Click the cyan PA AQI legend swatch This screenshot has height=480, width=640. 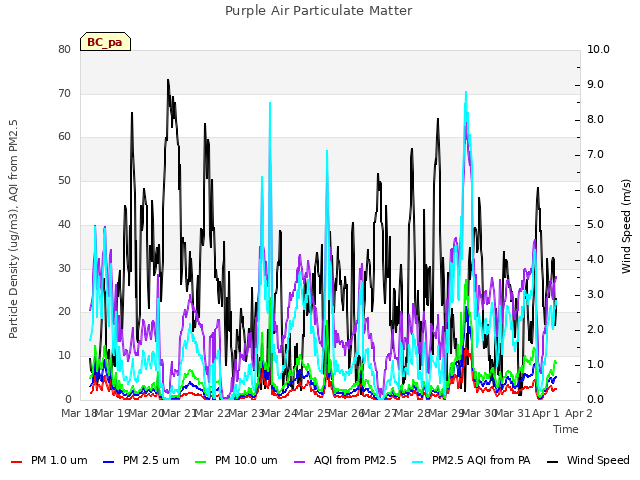[418, 462]
